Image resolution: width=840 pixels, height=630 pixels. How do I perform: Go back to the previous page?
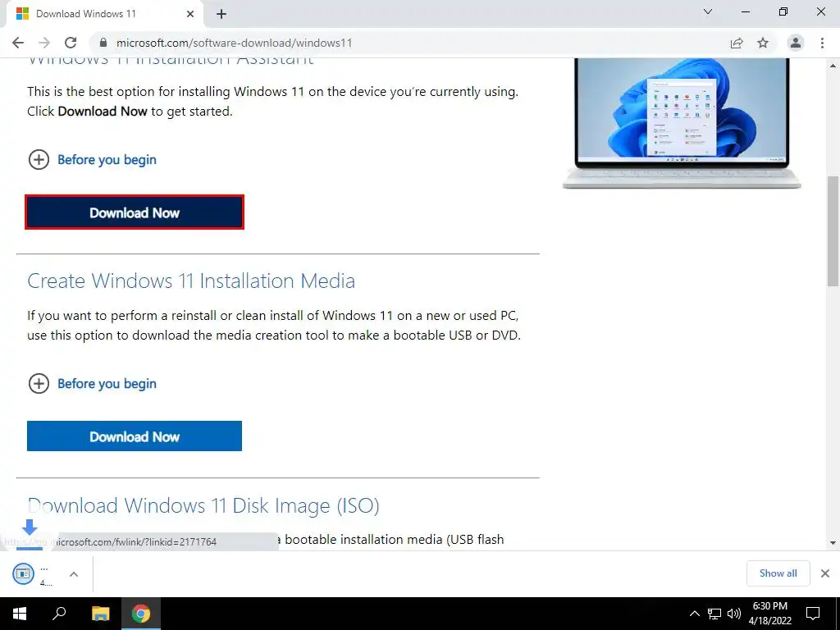point(18,43)
